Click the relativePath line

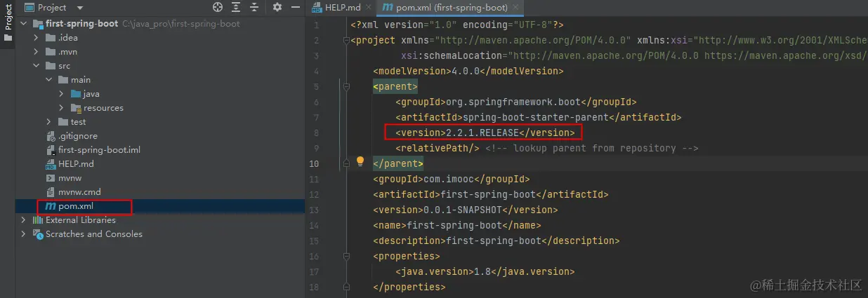(547, 148)
